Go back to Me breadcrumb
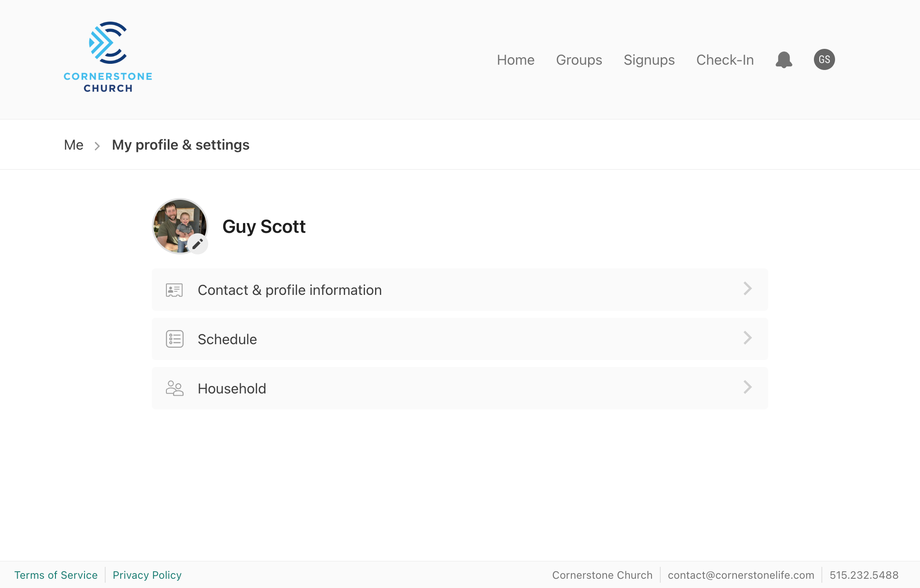Screen dimensions: 920x588 [x=74, y=145]
